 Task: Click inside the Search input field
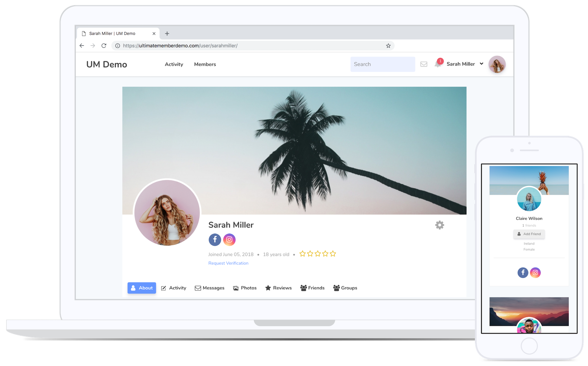[x=382, y=64]
